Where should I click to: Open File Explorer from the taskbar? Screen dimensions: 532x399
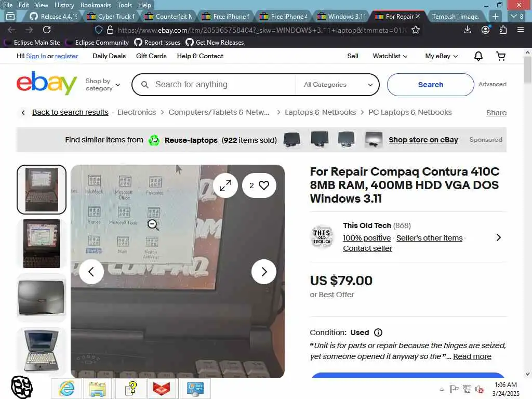pos(97,389)
